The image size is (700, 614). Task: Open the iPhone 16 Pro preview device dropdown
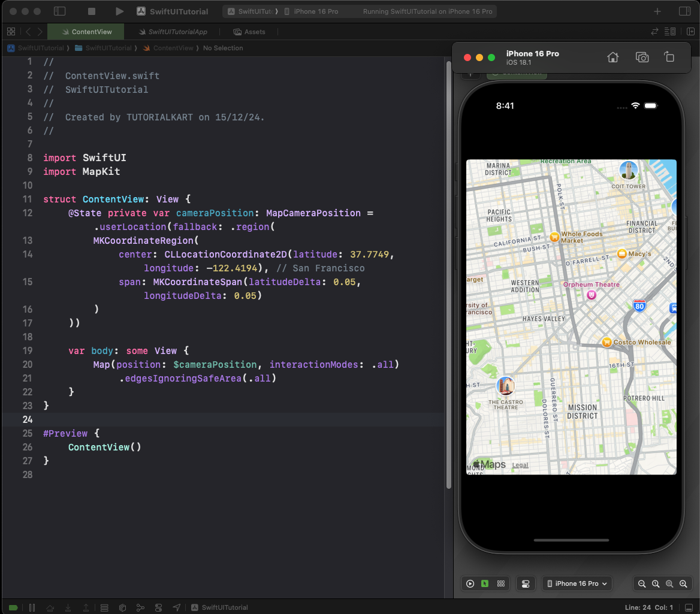(577, 583)
